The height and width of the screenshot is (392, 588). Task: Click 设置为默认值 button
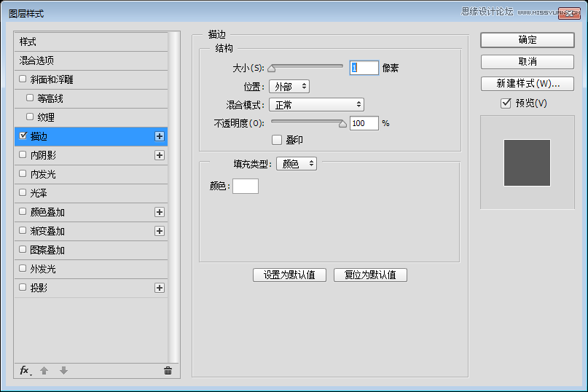tap(289, 275)
